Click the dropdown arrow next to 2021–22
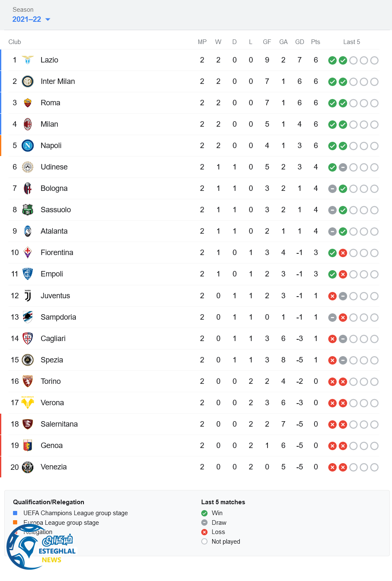Image resolution: width=392 pixels, height=581 pixels. coord(48,19)
